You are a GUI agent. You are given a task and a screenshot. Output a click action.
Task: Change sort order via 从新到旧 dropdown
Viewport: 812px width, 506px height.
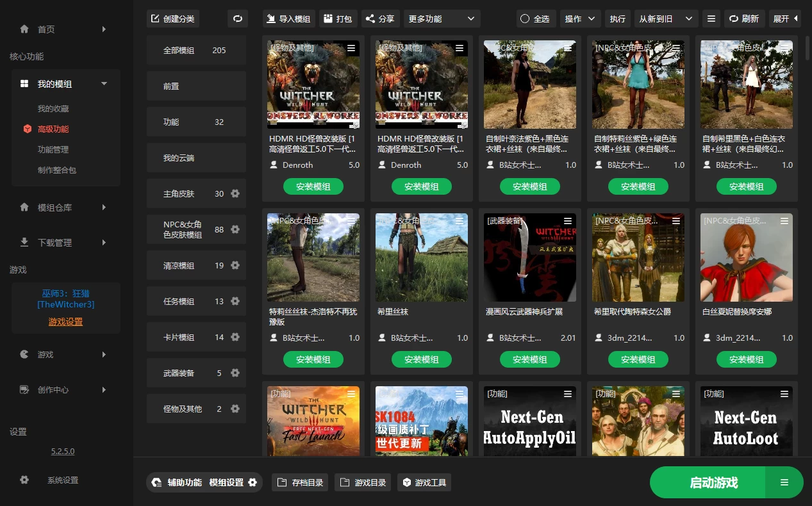[x=664, y=19]
